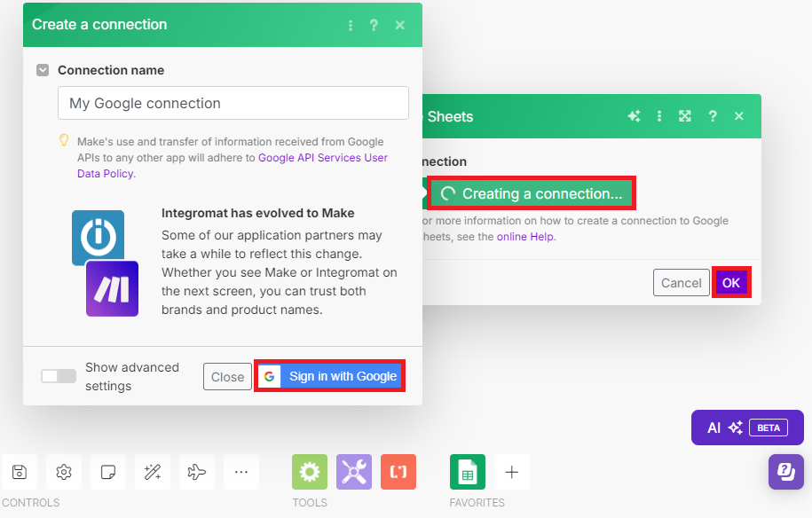Click the Integromat logo image

coord(98,235)
